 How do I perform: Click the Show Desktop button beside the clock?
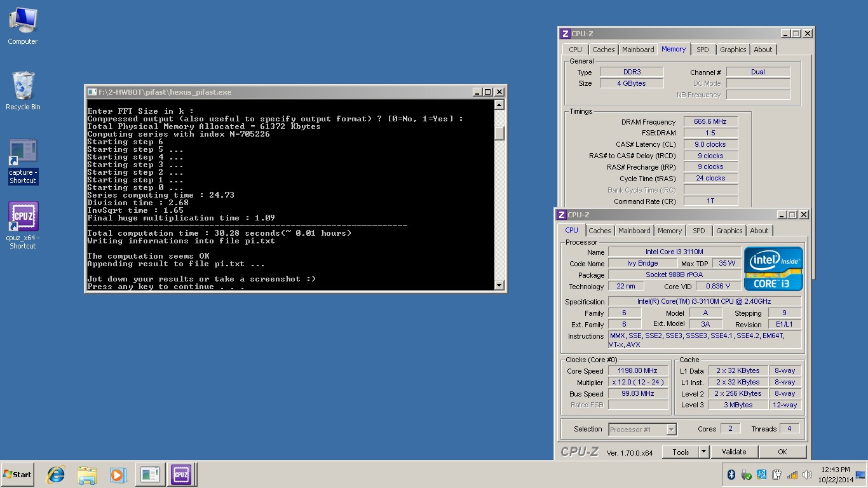(x=860, y=475)
